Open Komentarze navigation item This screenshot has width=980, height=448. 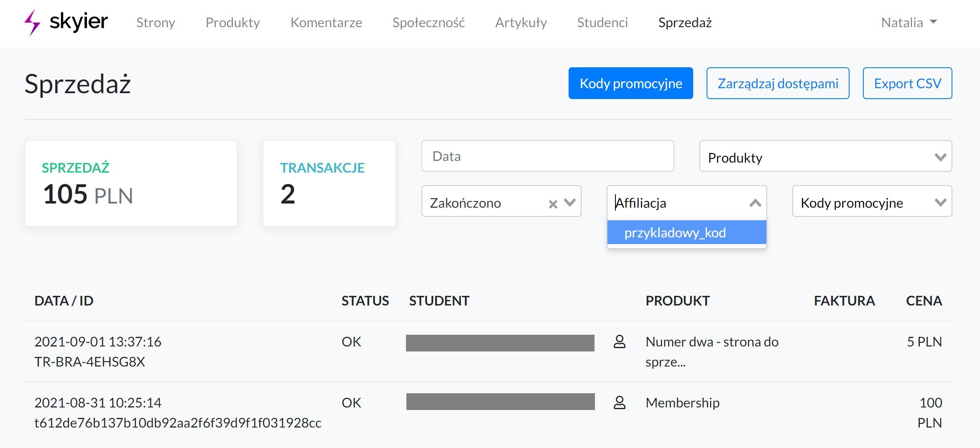326,22
